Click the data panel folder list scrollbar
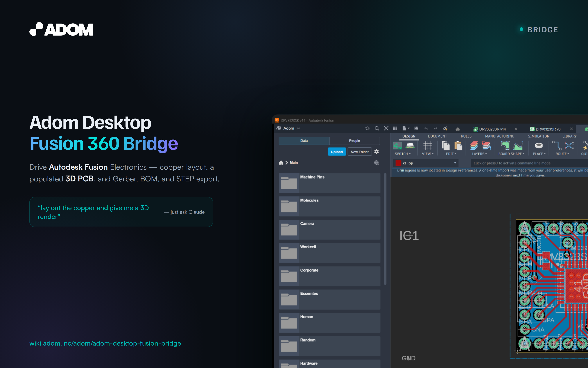The height and width of the screenshot is (368, 588). point(385,229)
